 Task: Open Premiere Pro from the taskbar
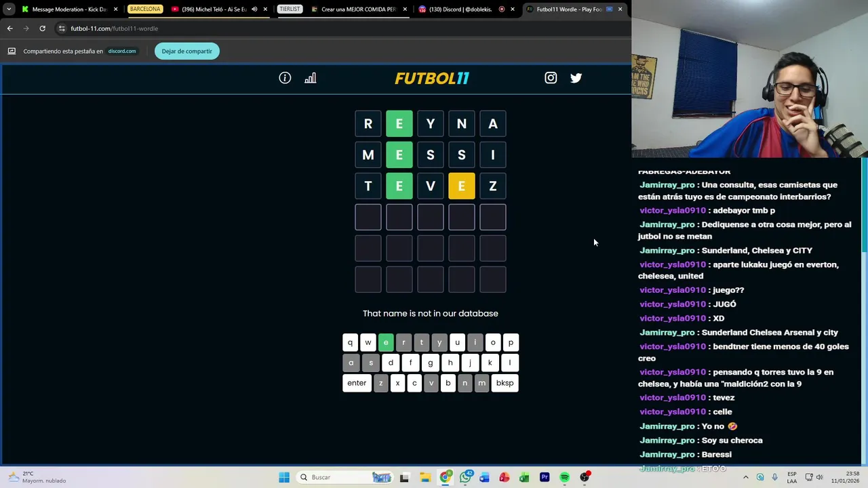(545, 477)
